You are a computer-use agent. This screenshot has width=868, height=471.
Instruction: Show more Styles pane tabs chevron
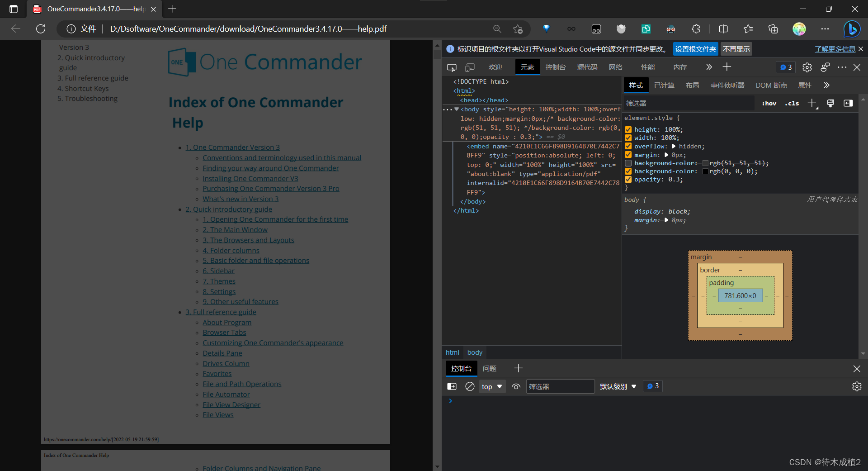pos(826,85)
